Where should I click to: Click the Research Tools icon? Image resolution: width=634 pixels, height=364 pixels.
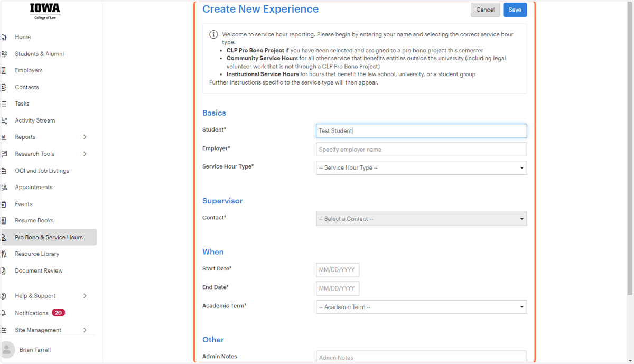point(4,154)
